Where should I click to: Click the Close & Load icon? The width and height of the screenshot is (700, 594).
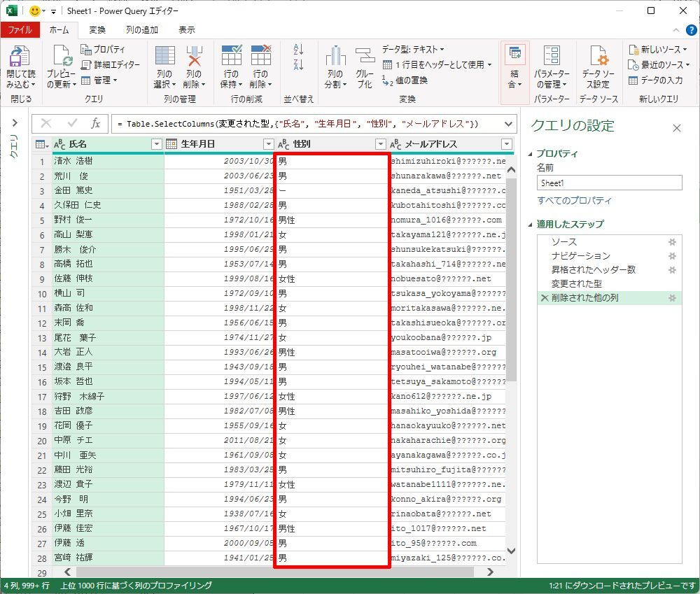point(20,57)
